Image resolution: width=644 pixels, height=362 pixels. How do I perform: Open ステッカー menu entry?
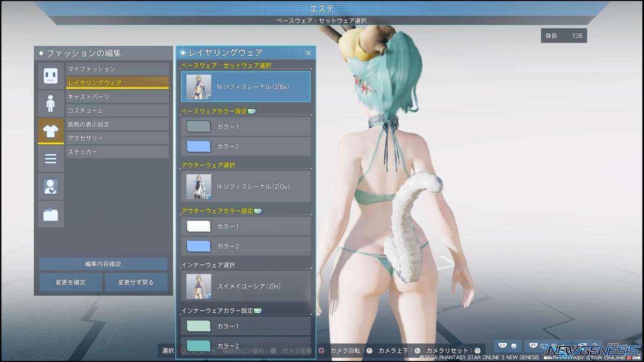117,152
